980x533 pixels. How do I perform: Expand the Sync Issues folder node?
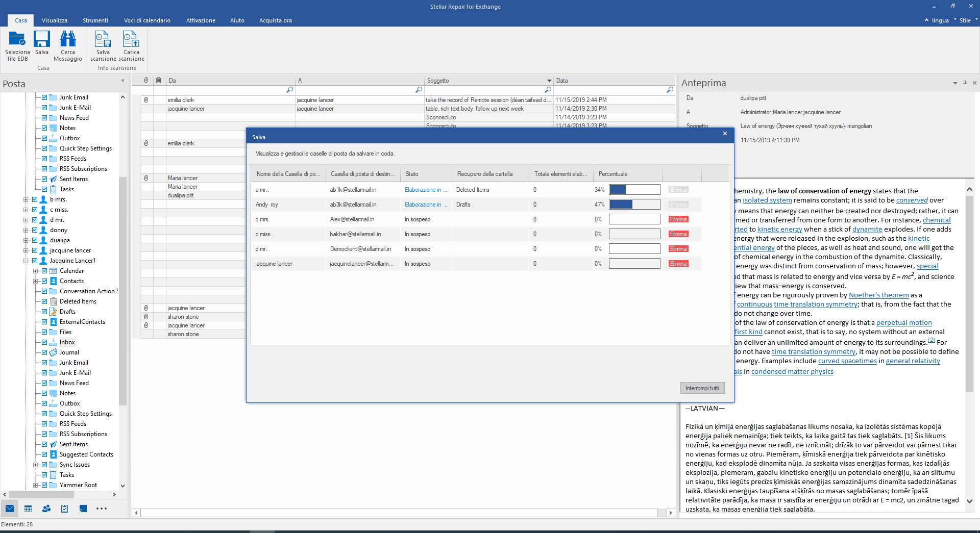35,465
